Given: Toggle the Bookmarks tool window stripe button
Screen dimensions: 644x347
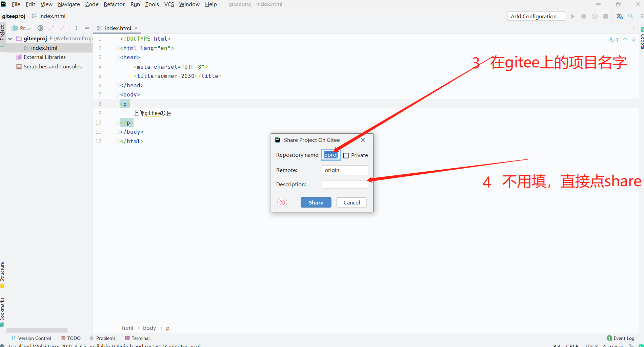Looking at the screenshot, I should pos(2,312).
